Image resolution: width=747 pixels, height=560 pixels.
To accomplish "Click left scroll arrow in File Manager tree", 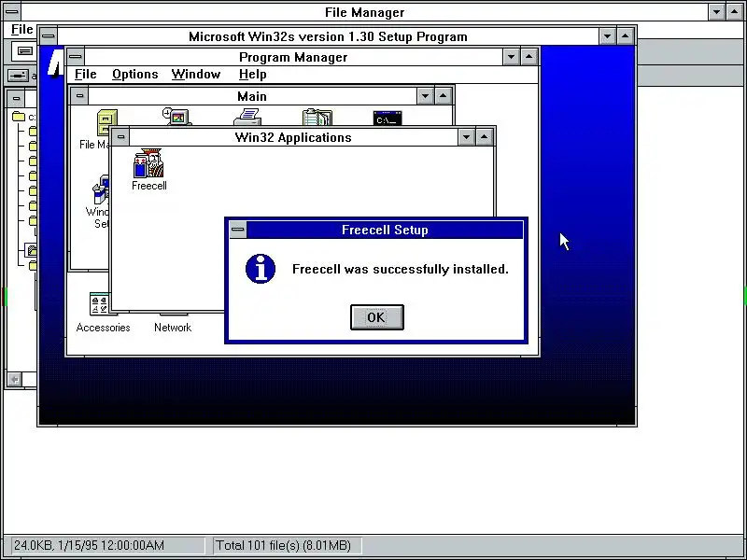I will 15,380.
